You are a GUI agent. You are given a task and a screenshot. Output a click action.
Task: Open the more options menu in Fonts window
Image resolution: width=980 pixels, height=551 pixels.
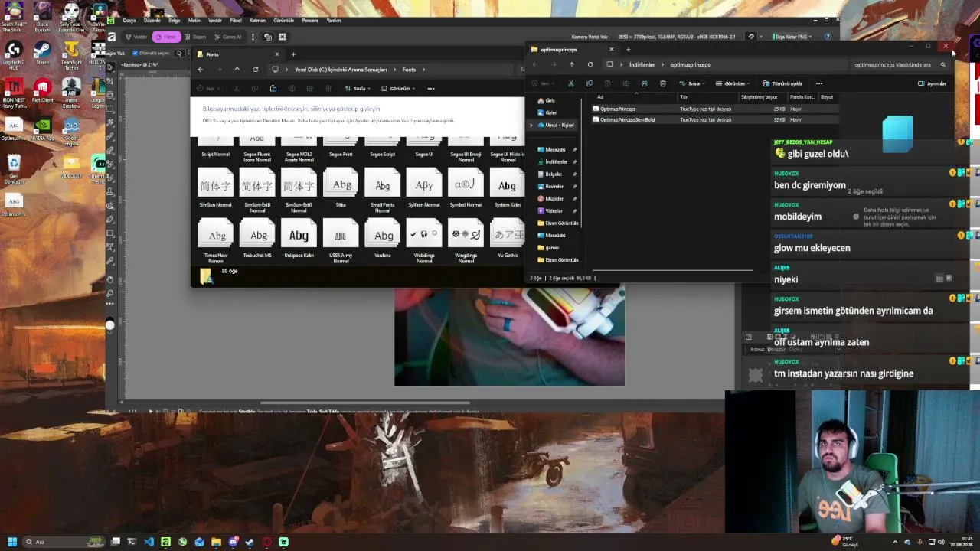tap(430, 89)
